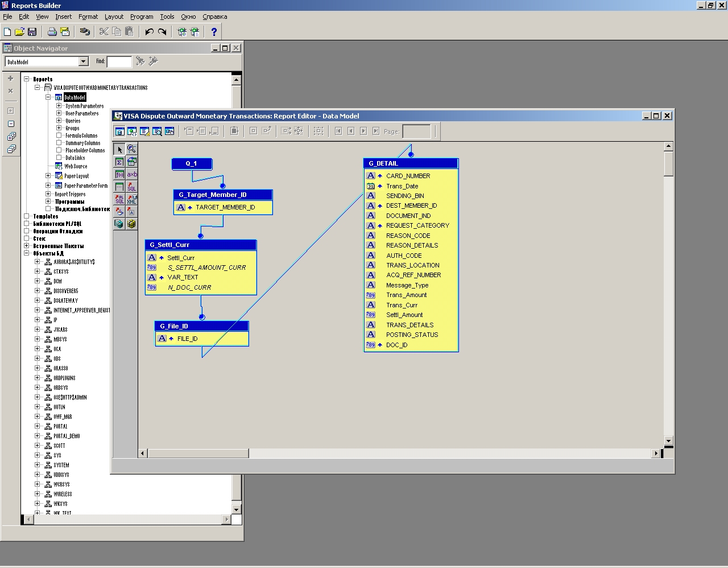Click the New report icon in main toolbar

(x=7, y=32)
